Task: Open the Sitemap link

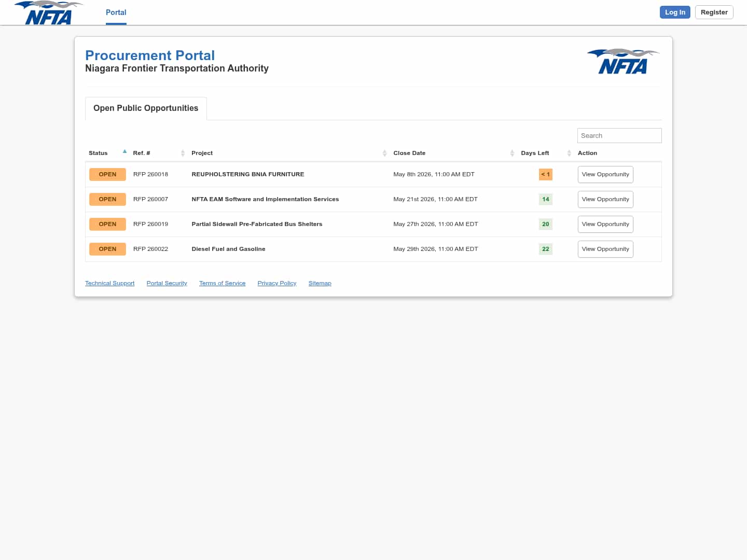Action: click(x=320, y=283)
